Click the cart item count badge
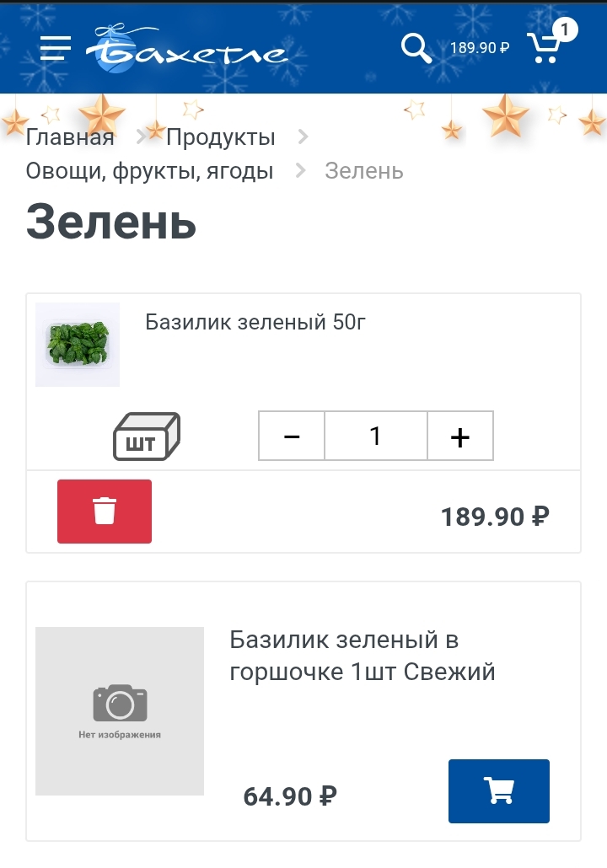The width and height of the screenshot is (607, 868). click(x=565, y=30)
